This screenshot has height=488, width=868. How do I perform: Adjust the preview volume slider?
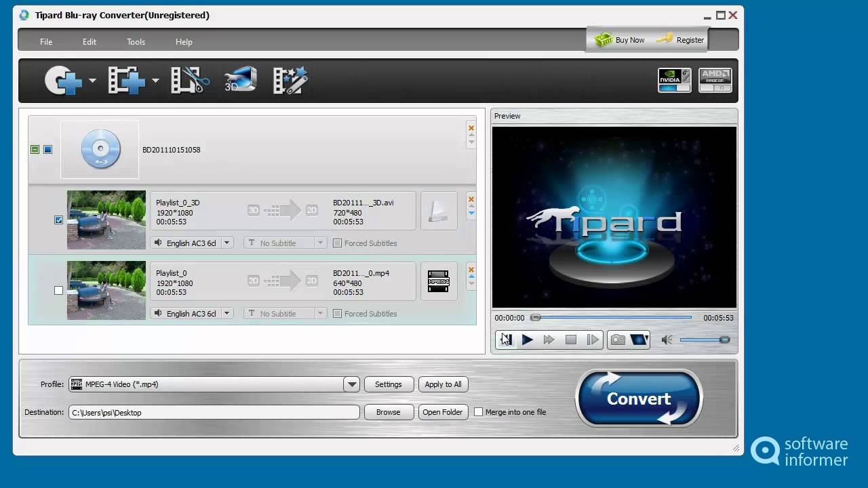coord(705,340)
